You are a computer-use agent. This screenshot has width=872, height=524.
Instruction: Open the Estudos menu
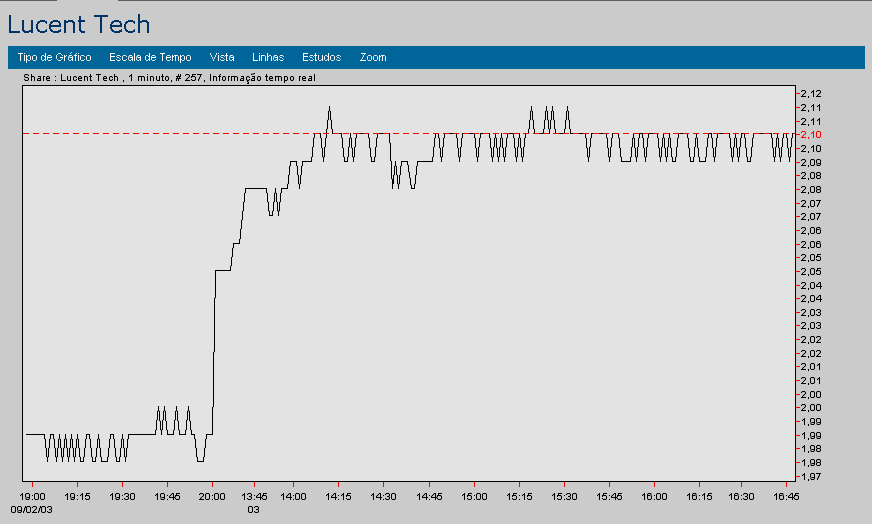321,57
